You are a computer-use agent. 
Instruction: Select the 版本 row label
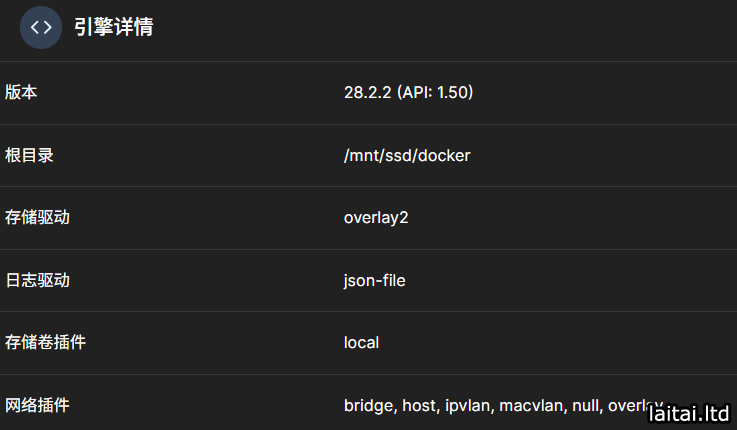click(21, 93)
